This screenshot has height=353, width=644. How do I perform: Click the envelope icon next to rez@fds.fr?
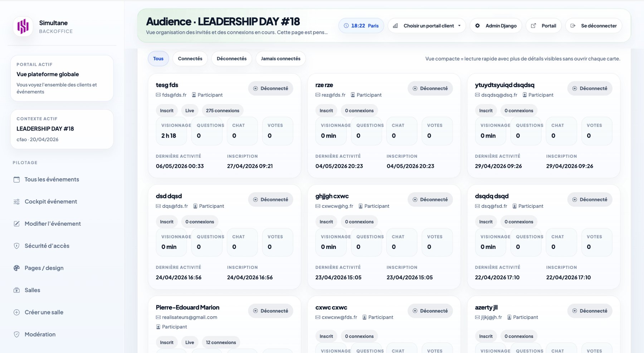click(318, 95)
